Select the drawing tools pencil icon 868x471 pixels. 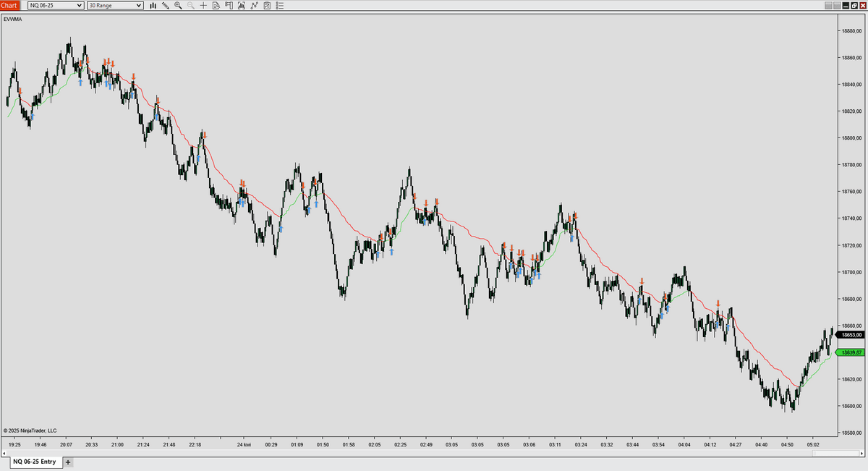point(166,5)
